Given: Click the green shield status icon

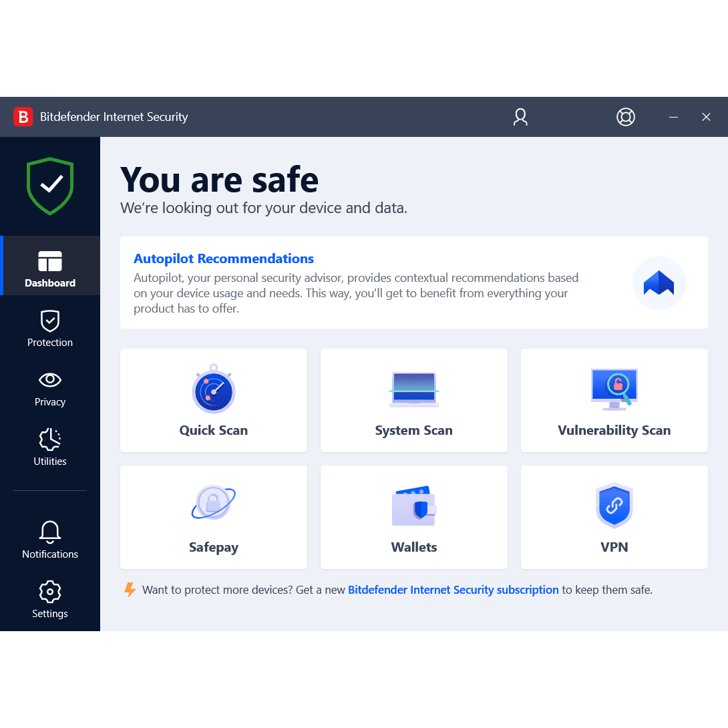Looking at the screenshot, I should tap(50, 186).
